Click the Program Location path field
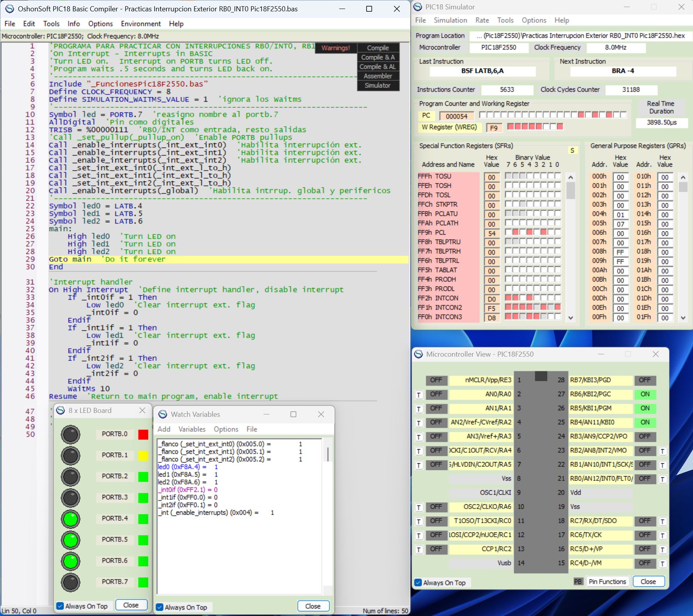 [580, 36]
